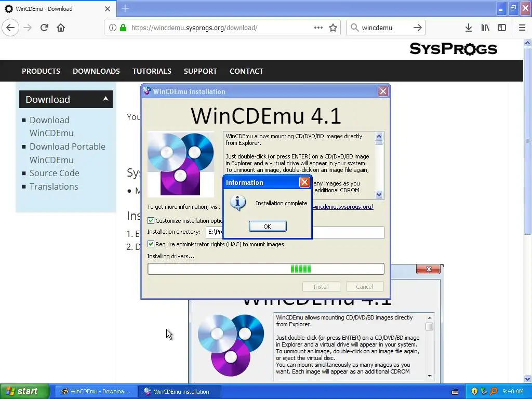The width and height of the screenshot is (532, 399).
Task: Open the PRODUCTS menu
Action: click(x=41, y=71)
